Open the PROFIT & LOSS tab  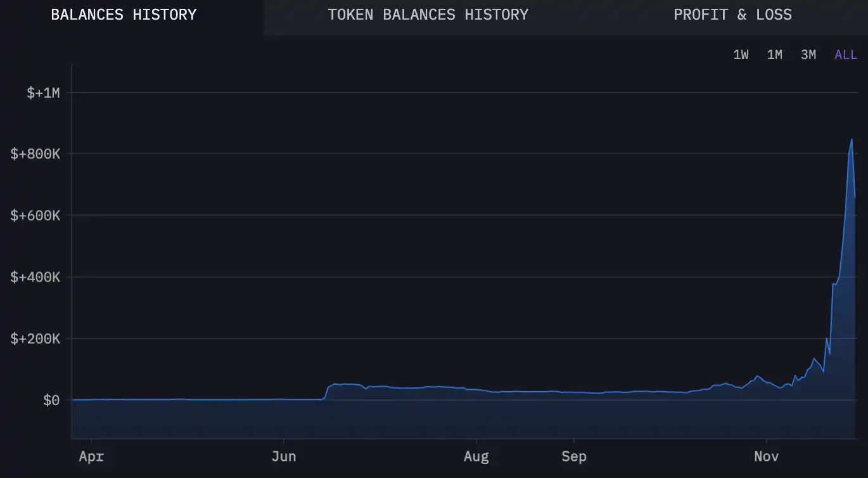[732, 15]
